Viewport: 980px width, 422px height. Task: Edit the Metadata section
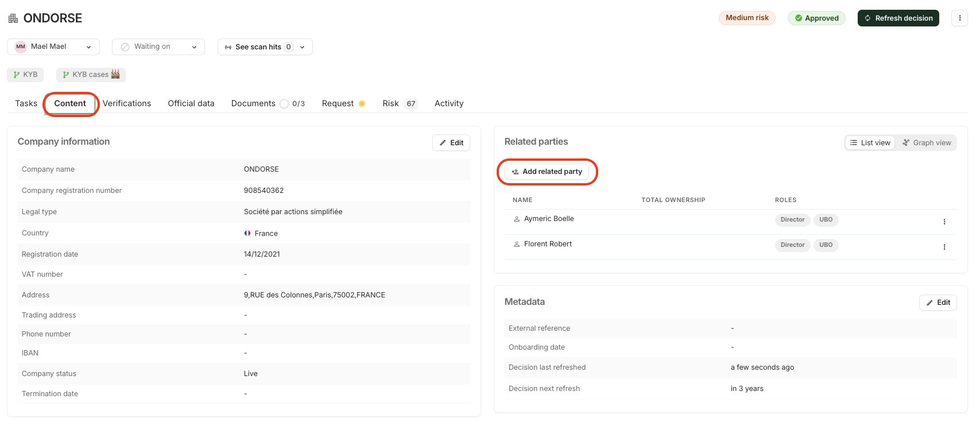click(938, 303)
